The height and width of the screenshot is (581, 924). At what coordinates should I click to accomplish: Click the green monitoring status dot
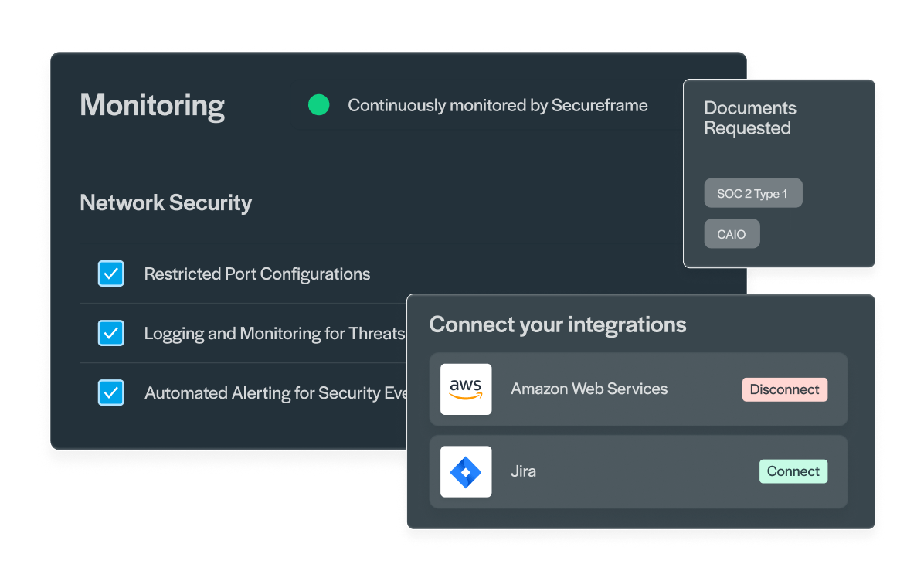pyautogui.click(x=318, y=105)
